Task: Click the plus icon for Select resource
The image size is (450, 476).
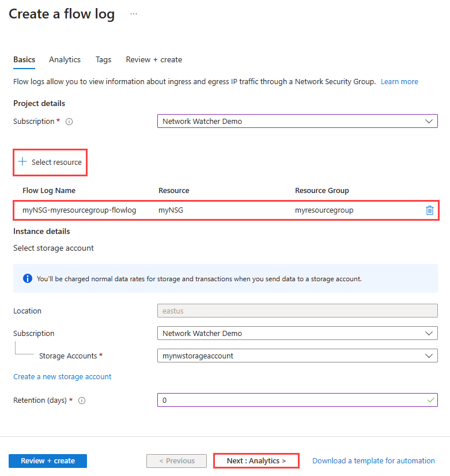Action: [x=22, y=162]
